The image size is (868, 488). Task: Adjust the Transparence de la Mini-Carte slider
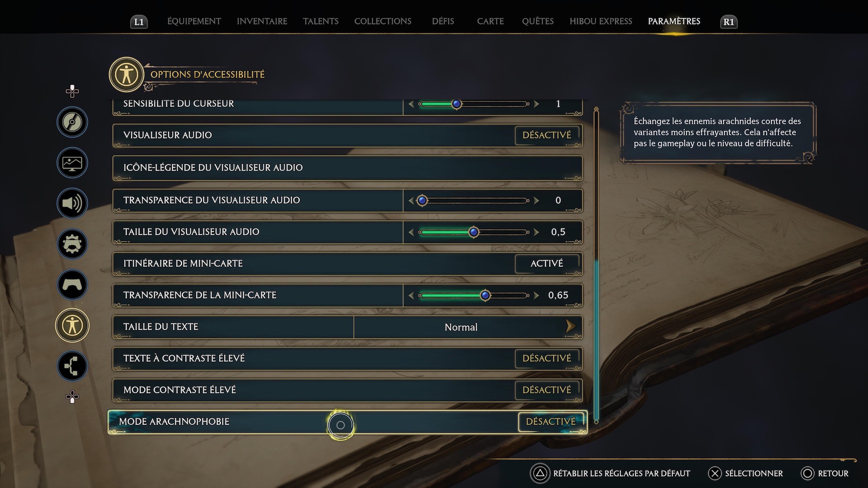pos(486,295)
